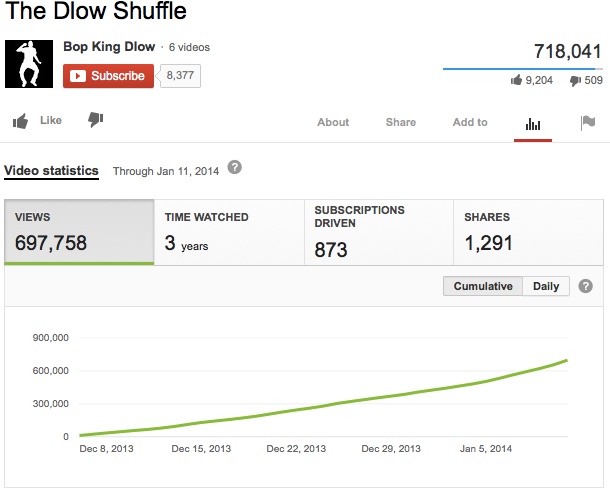Select the VIEWS 697,758 metric tab

pos(79,232)
